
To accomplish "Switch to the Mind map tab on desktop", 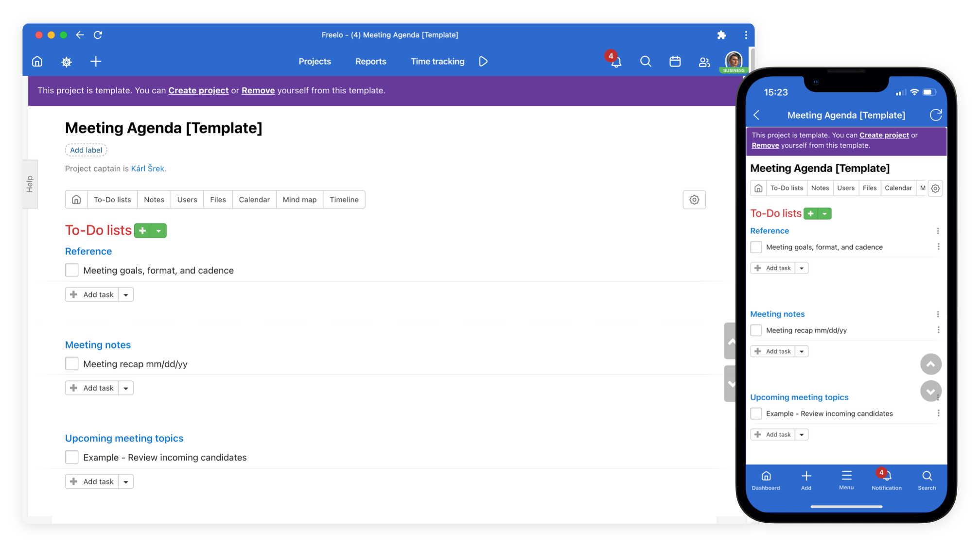I will tap(299, 200).
